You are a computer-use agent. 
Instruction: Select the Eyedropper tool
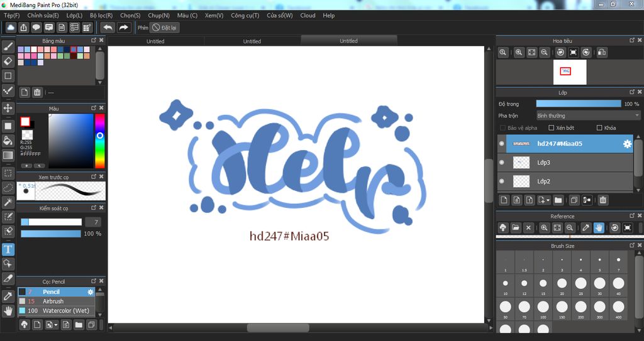click(8, 296)
